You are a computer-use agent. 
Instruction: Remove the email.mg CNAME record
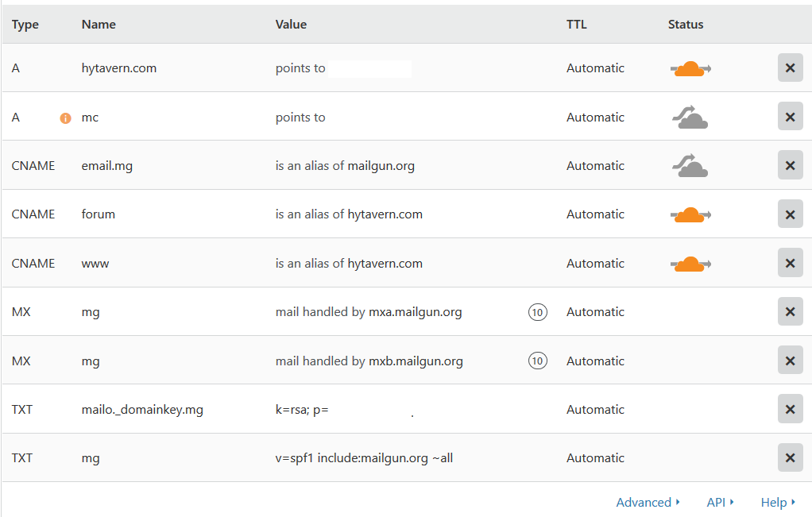[x=791, y=165]
